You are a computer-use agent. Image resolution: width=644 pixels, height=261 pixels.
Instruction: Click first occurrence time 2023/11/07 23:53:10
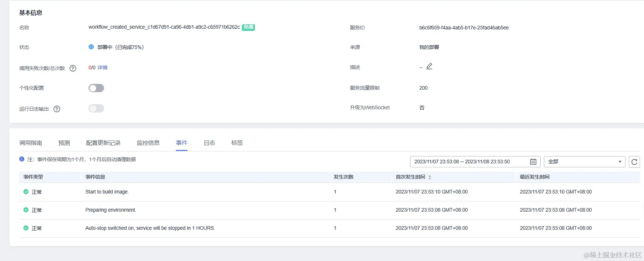(432, 192)
